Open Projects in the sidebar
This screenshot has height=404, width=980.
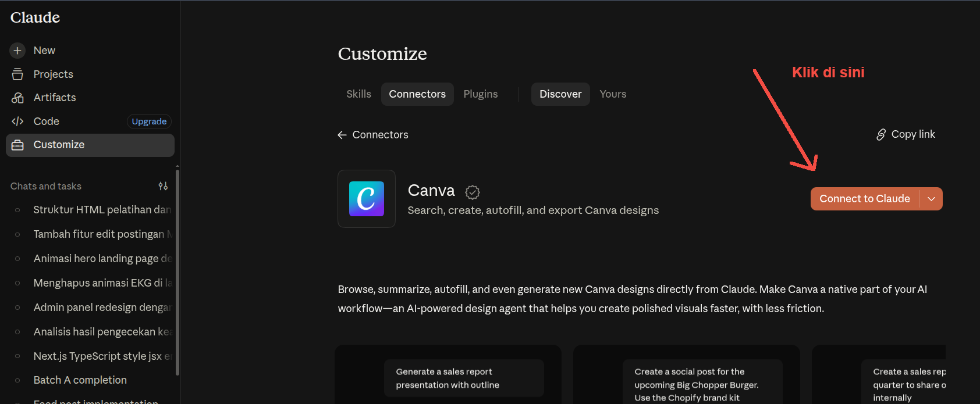pyautogui.click(x=90, y=74)
